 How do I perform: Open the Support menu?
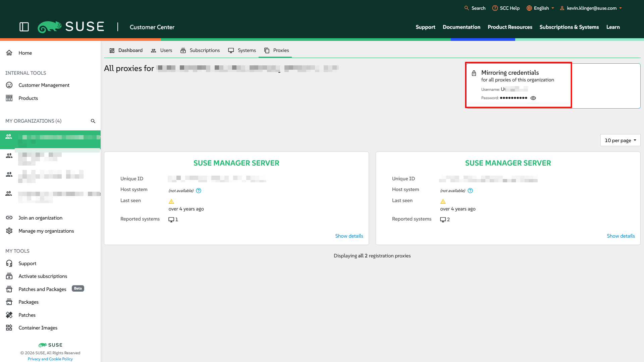pos(425,27)
